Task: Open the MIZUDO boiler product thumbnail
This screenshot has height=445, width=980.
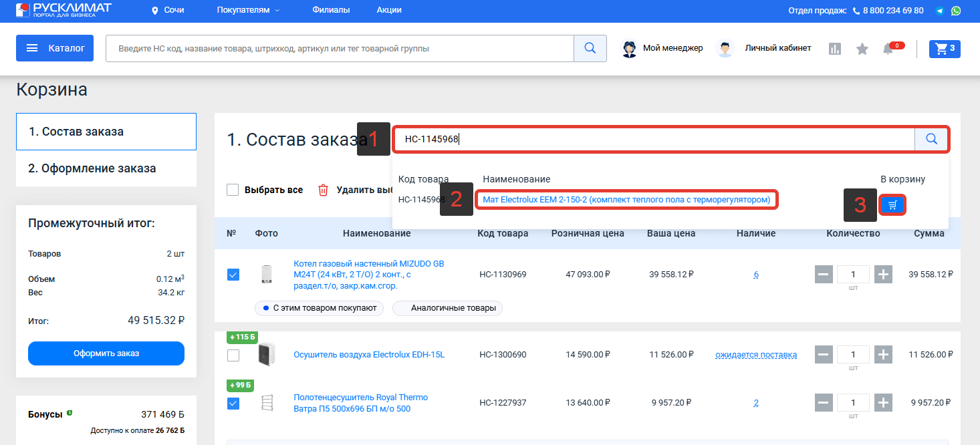Action: point(266,275)
